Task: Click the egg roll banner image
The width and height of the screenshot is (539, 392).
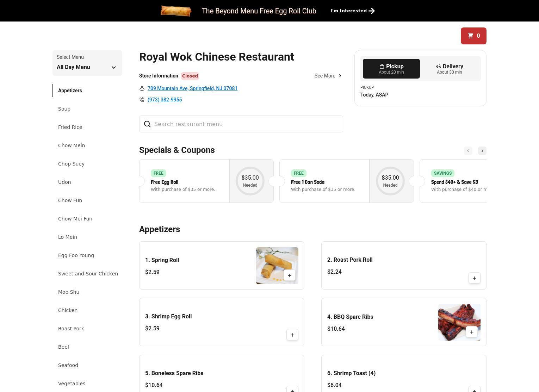Action: point(176,11)
